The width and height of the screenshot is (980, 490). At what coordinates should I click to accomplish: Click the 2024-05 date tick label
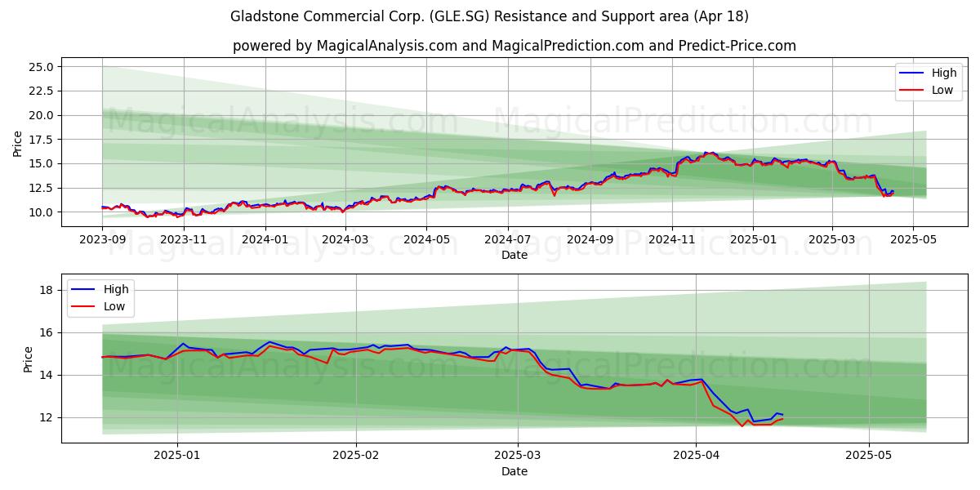(427, 239)
